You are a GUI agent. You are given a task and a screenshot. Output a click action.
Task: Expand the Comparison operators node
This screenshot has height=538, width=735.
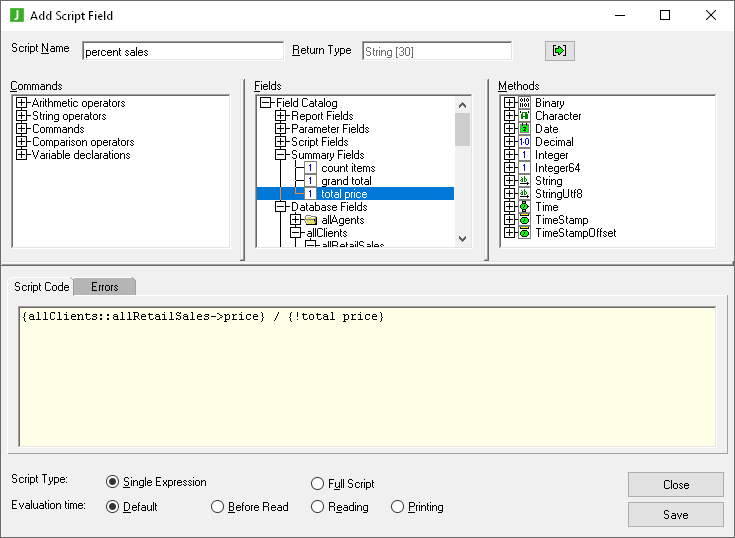(22, 142)
